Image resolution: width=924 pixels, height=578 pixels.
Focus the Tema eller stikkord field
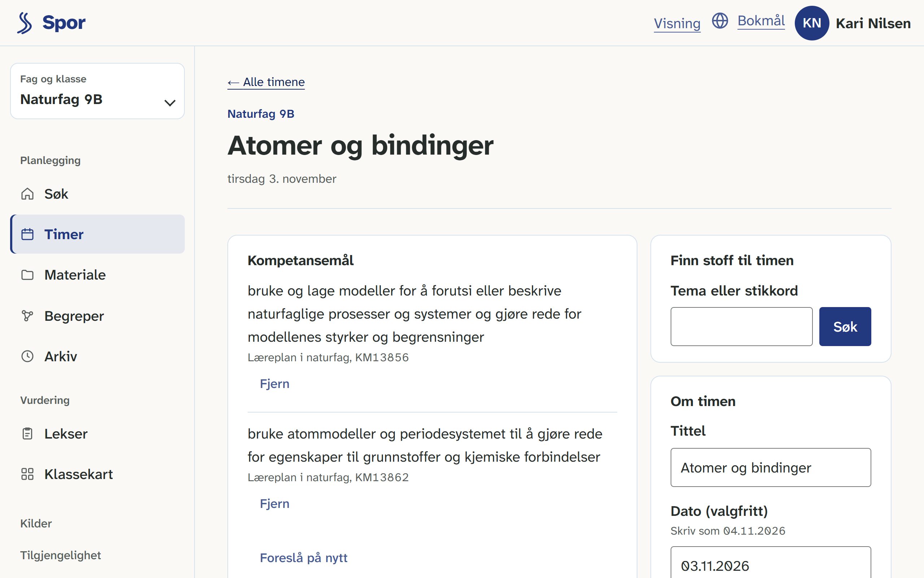741,327
